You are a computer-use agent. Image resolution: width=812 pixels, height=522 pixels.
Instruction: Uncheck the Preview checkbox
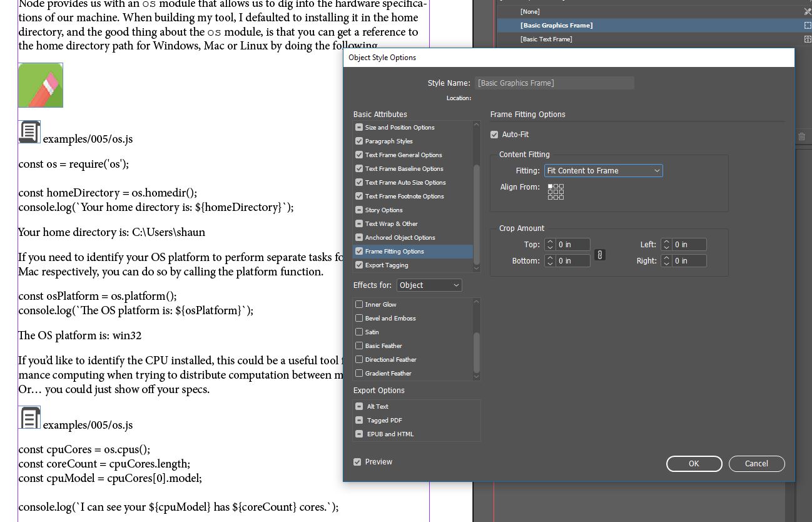356,461
